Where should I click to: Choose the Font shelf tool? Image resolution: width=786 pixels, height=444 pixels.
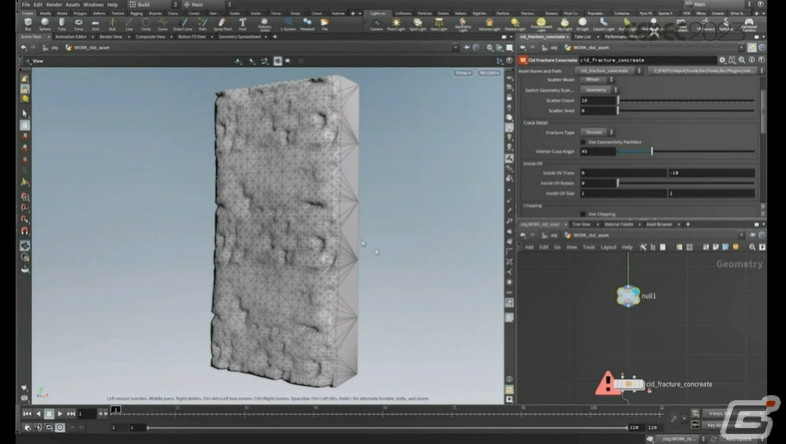[x=243, y=24]
